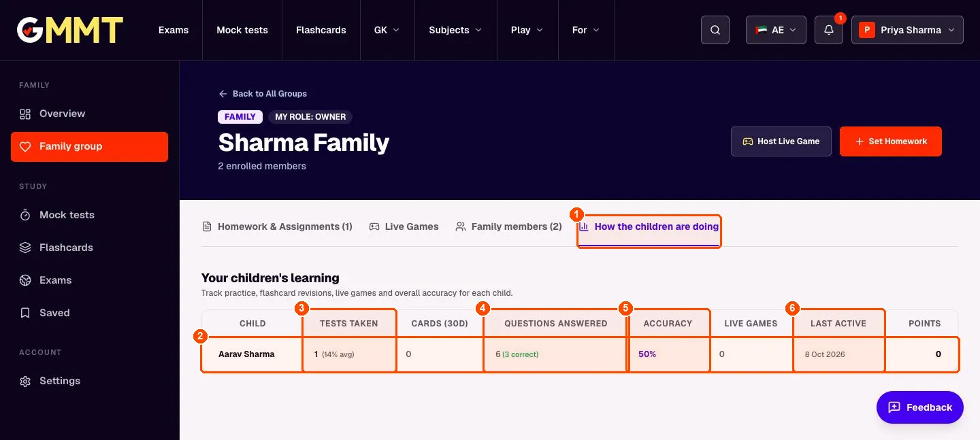980x440 pixels.
Task: Click the back arrow icon
Action: click(x=223, y=94)
